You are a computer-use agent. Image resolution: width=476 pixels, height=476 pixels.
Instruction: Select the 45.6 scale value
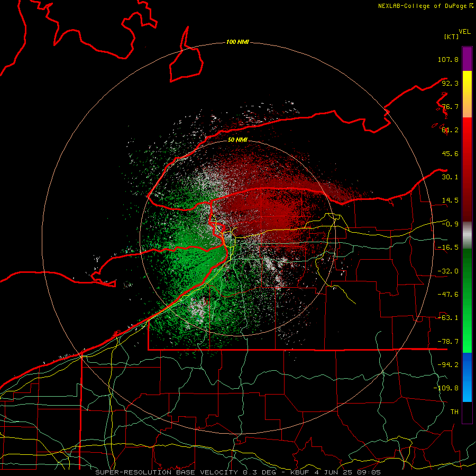point(450,153)
